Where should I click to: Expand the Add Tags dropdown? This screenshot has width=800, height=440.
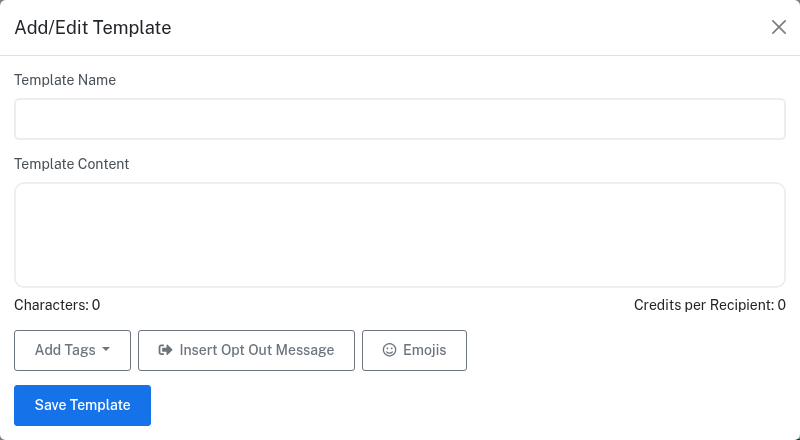tap(72, 350)
